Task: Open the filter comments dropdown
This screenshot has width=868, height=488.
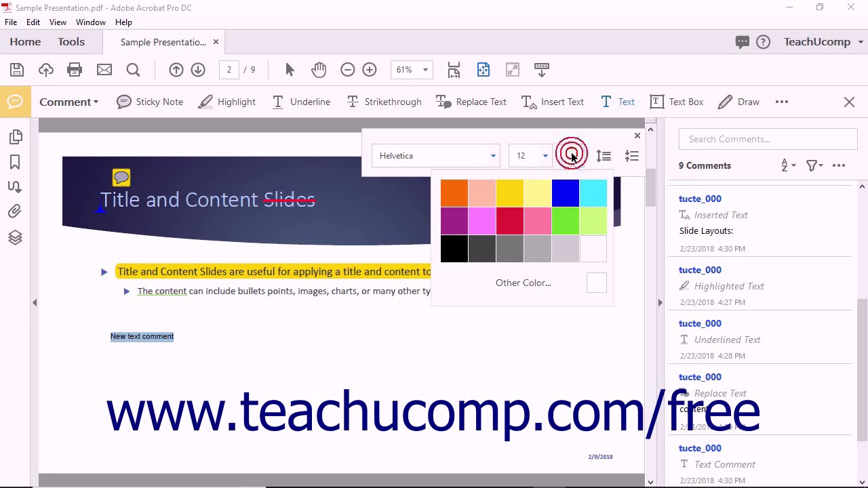Action: point(814,165)
